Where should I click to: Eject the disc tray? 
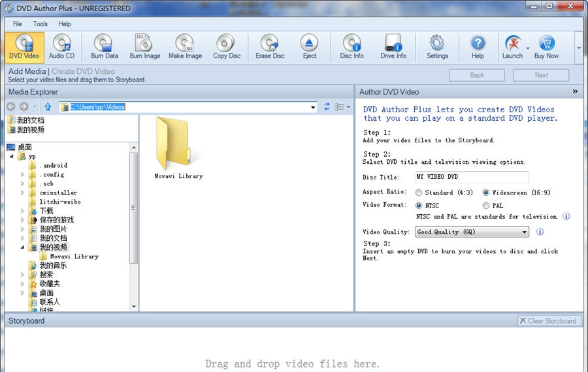(x=310, y=46)
